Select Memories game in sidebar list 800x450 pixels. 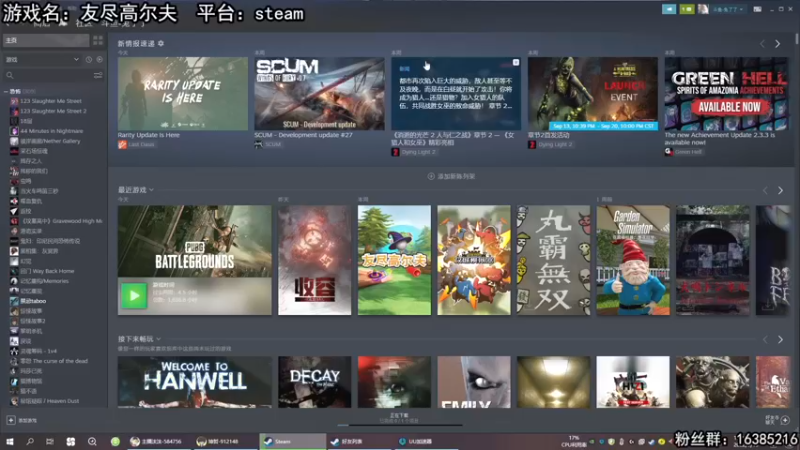[44, 281]
